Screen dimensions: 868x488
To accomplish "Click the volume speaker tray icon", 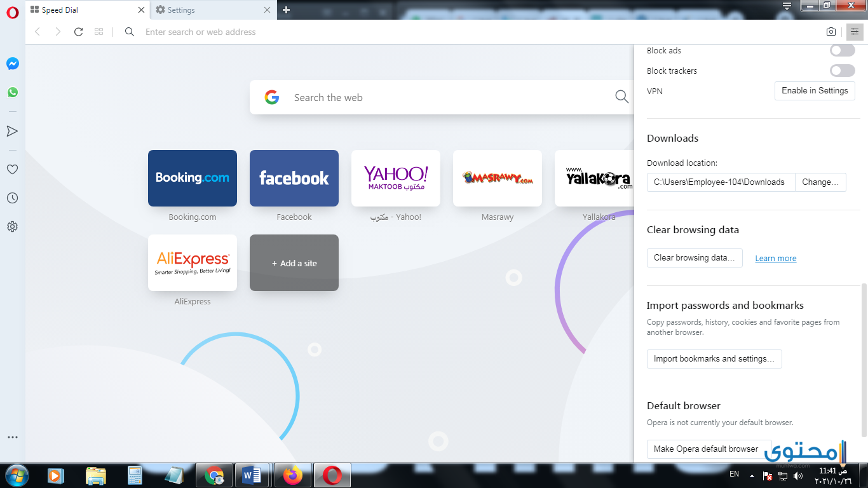I will pos(797,475).
